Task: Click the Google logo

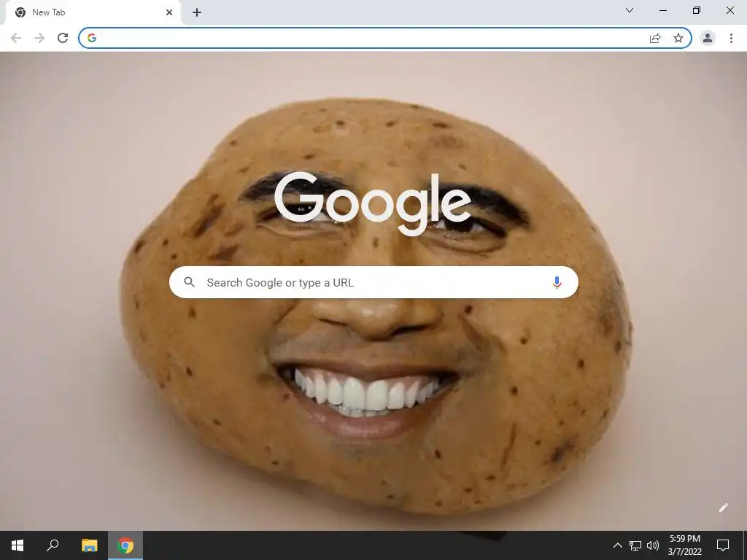Action: [x=373, y=204]
